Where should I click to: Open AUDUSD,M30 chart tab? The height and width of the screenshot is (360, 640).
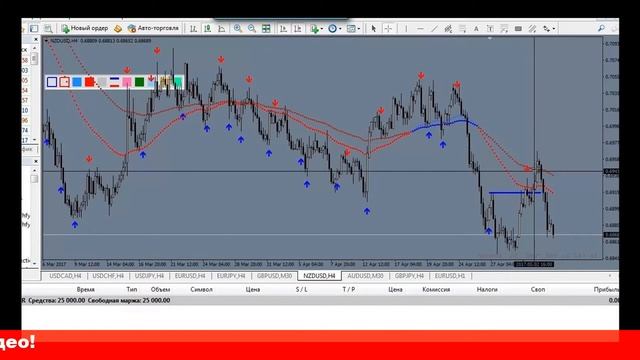pyautogui.click(x=365, y=276)
